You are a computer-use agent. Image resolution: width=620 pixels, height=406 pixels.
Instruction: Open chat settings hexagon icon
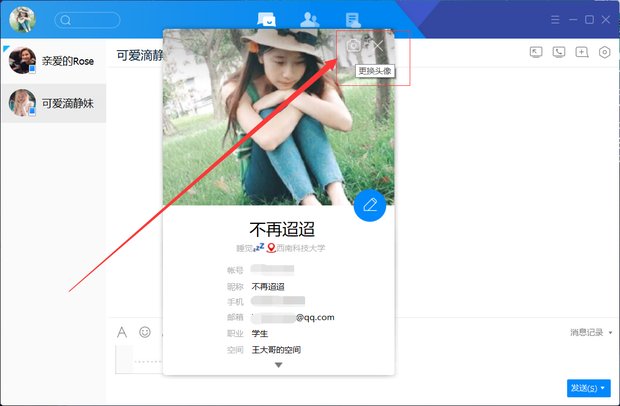[605, 52]
